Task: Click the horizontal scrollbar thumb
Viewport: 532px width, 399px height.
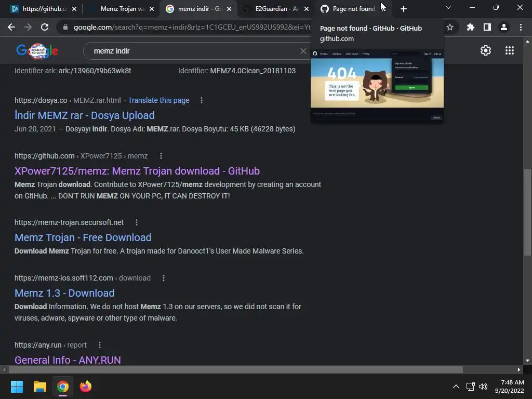Action: pos(236,369)
